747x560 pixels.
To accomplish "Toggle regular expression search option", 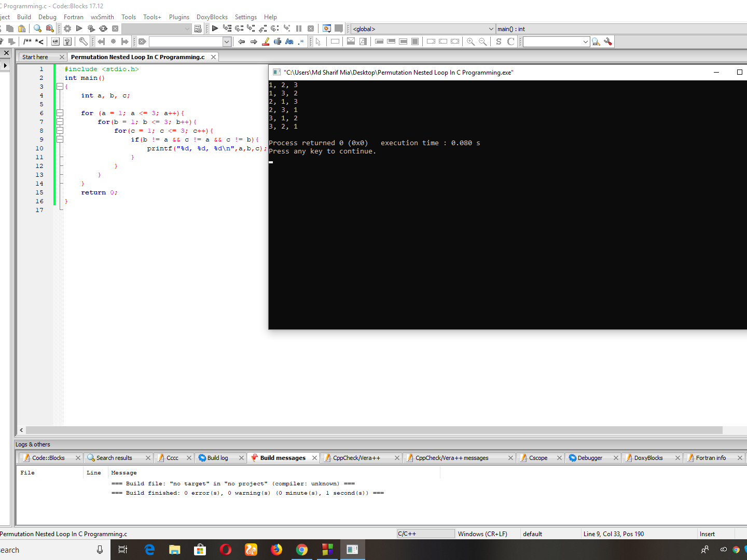I will (301, 41).
